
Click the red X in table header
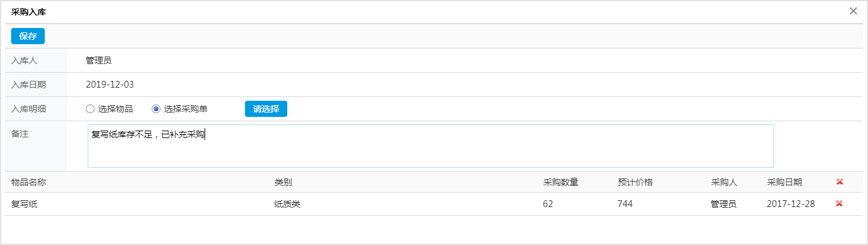click(839, 182)
